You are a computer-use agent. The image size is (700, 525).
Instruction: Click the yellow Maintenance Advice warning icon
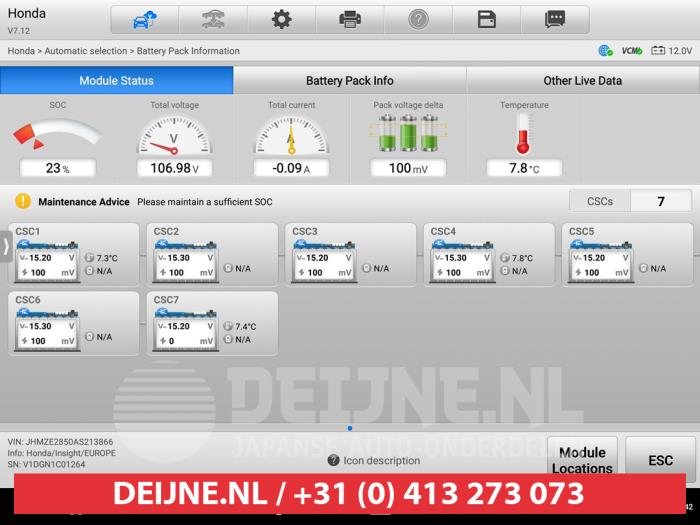coord(23,201)
